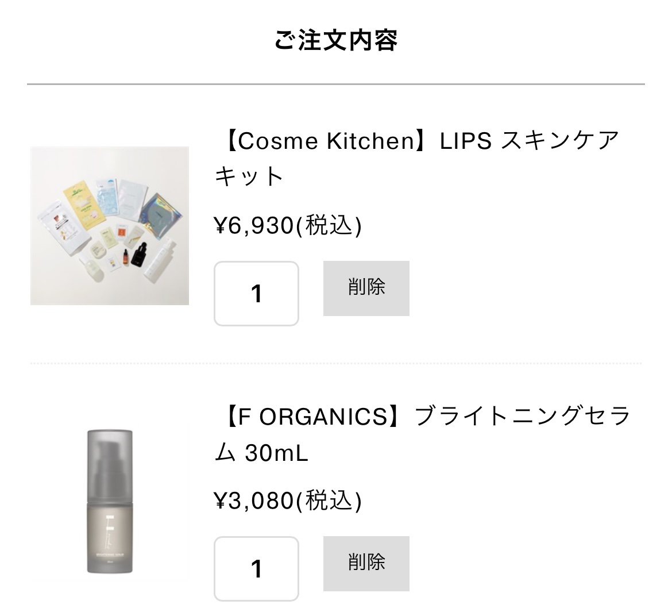Open the F ORGANICS serum bottle image
This screenshot has height=616, width=672.
(x=110, y=501)
